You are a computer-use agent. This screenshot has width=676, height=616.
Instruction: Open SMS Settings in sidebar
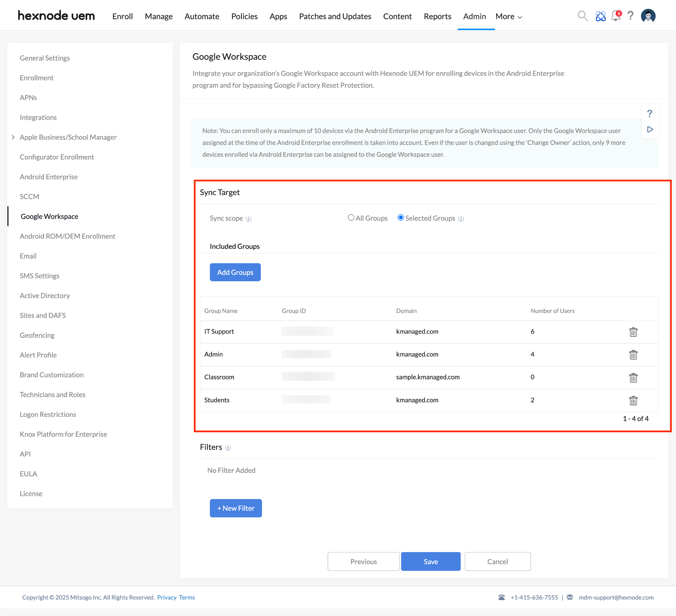pyautogui.click(x=40, y=276)
